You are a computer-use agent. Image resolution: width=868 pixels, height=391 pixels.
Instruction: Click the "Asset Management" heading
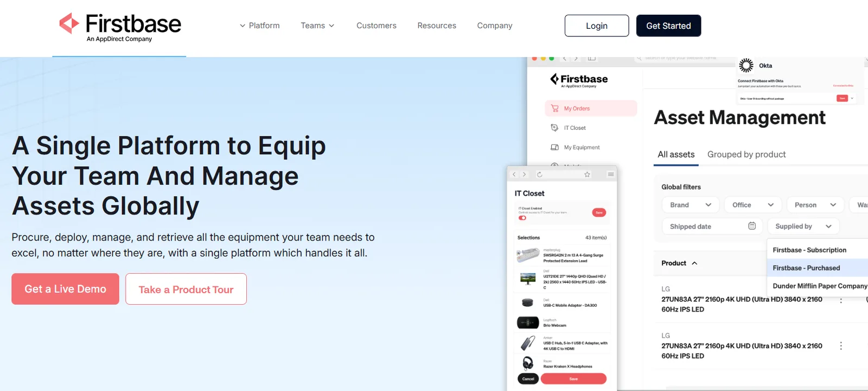740,117
